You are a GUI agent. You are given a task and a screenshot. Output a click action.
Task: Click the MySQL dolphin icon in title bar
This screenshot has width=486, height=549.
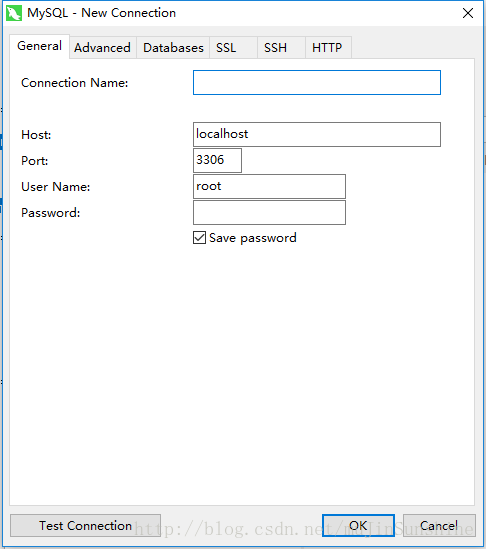point(14,13)
